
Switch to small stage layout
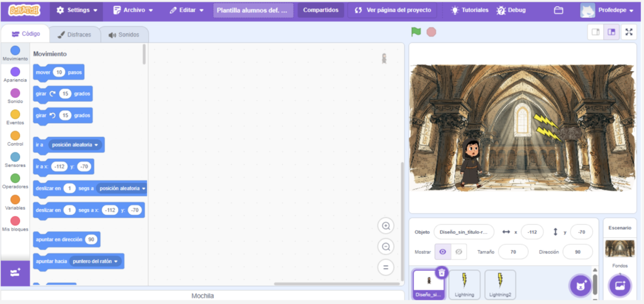click(x=595, y=32)
